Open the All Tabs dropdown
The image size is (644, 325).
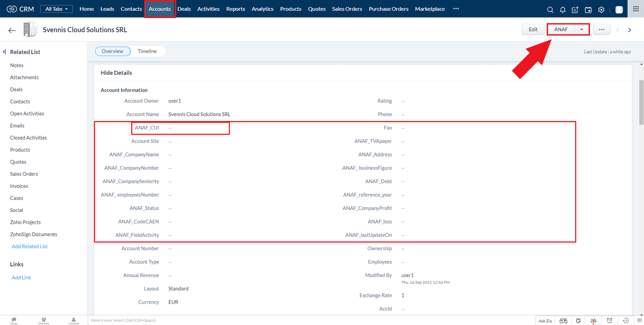click(x=56, y=9)
